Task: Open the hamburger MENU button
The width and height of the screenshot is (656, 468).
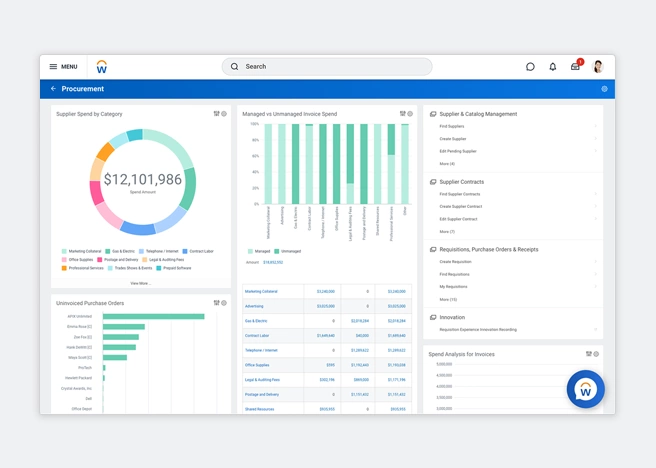Action: (63, 67)
